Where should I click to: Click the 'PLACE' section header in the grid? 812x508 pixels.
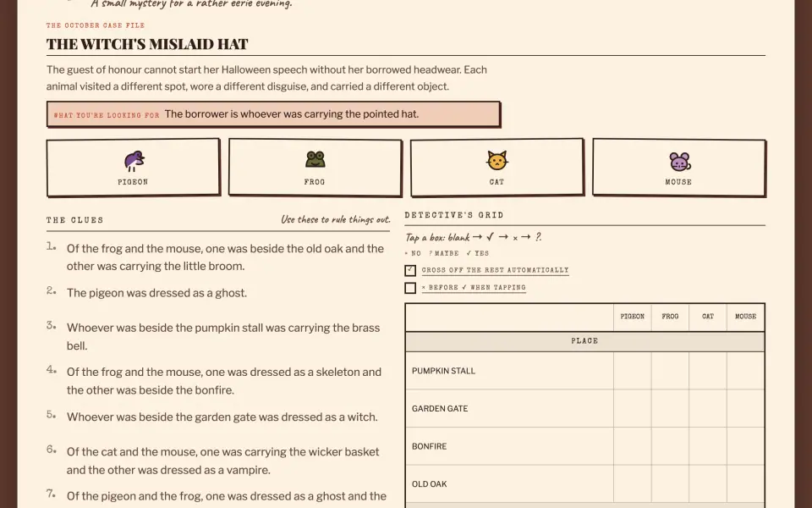coord(584,341)
